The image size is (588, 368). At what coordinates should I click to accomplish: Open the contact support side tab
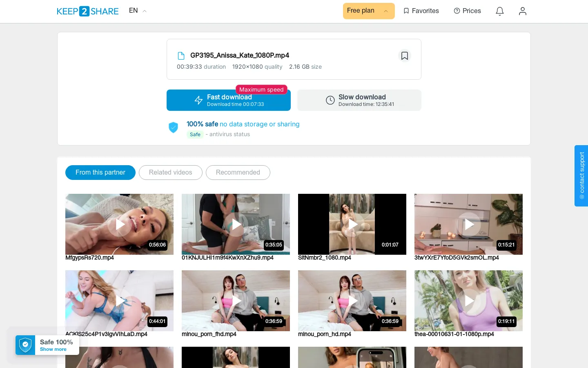(x=581, y=176)
